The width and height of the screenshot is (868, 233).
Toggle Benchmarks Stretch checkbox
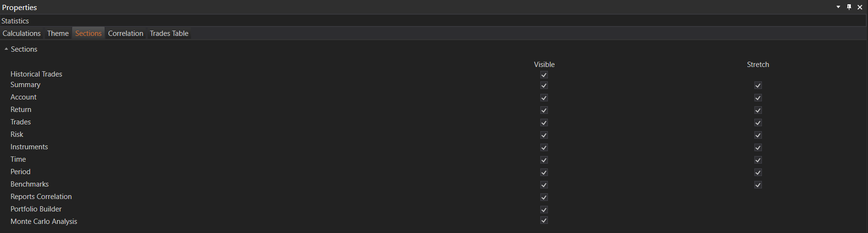tap(758, 185)
